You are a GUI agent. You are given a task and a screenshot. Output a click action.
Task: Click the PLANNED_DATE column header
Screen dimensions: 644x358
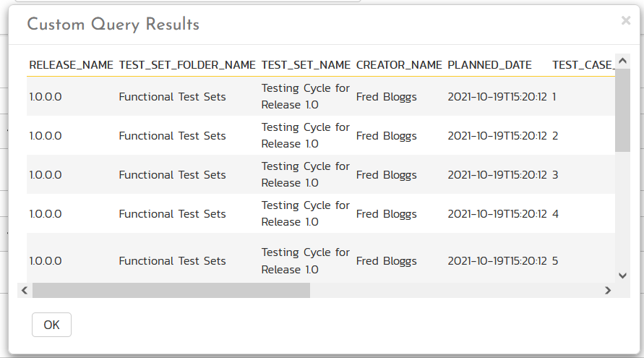coord(489,65)
